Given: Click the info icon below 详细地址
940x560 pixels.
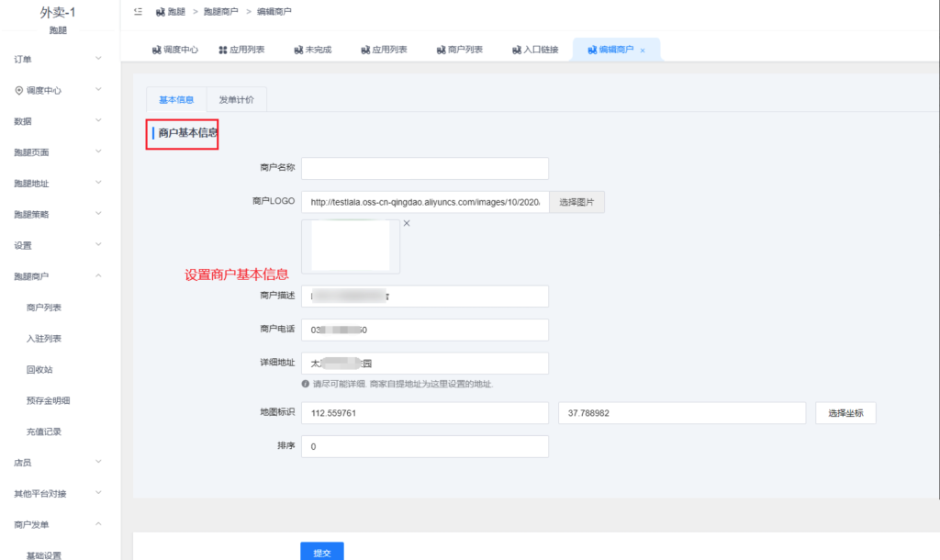Looking at the screenshot, I should pyautogui.click(x=305, y=384).
